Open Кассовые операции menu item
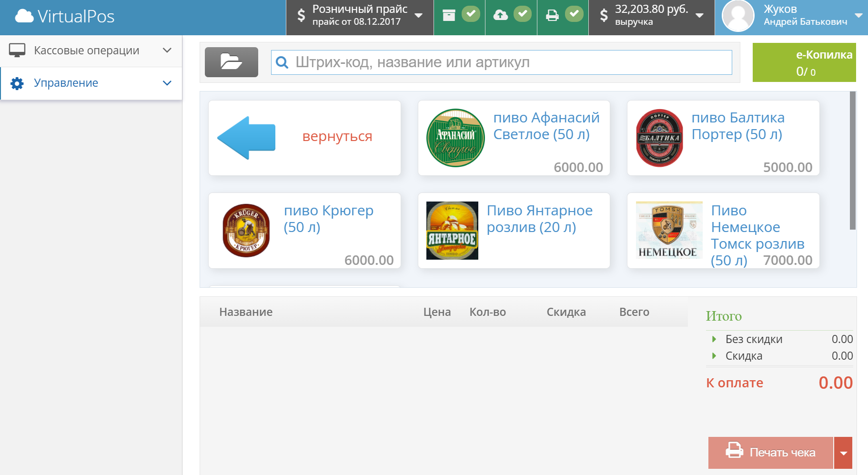The height and width of the screenshot is (475, 868). click(x=91, y=51)
